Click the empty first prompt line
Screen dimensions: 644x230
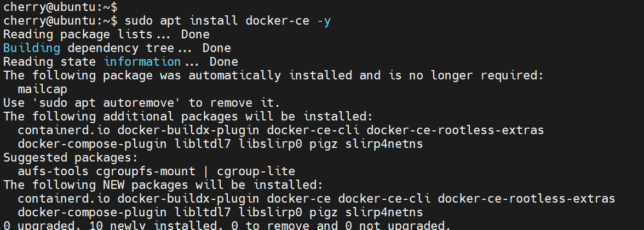click(x=60, y=7)
